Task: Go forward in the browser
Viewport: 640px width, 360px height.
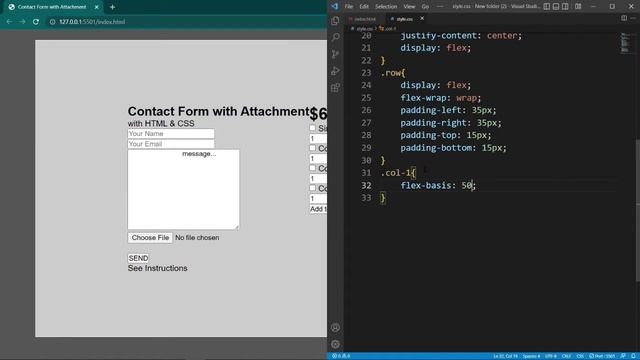Action: point(22,22)
